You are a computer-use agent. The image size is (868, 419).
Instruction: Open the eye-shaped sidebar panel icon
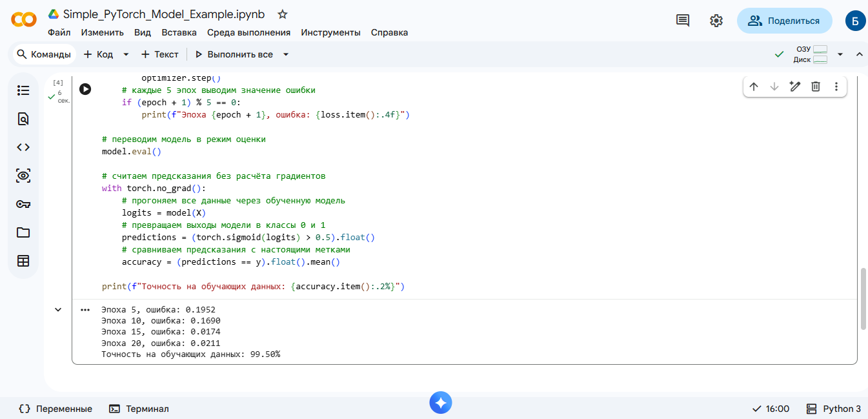[23, 176]
